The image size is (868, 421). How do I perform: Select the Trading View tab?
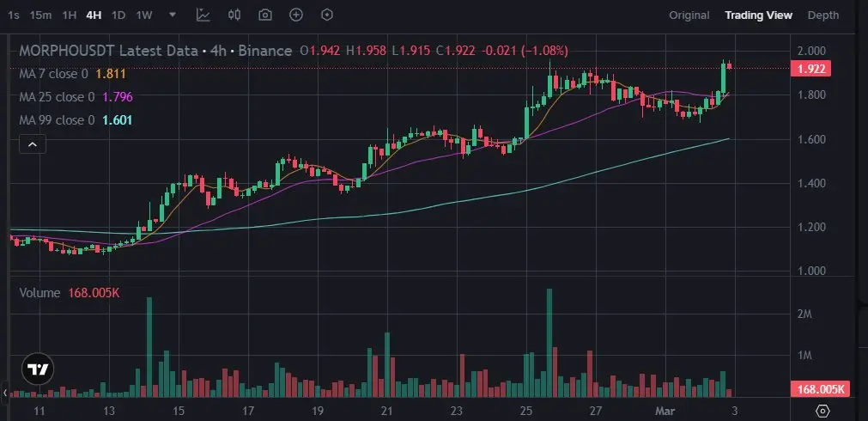coord(758,15)
